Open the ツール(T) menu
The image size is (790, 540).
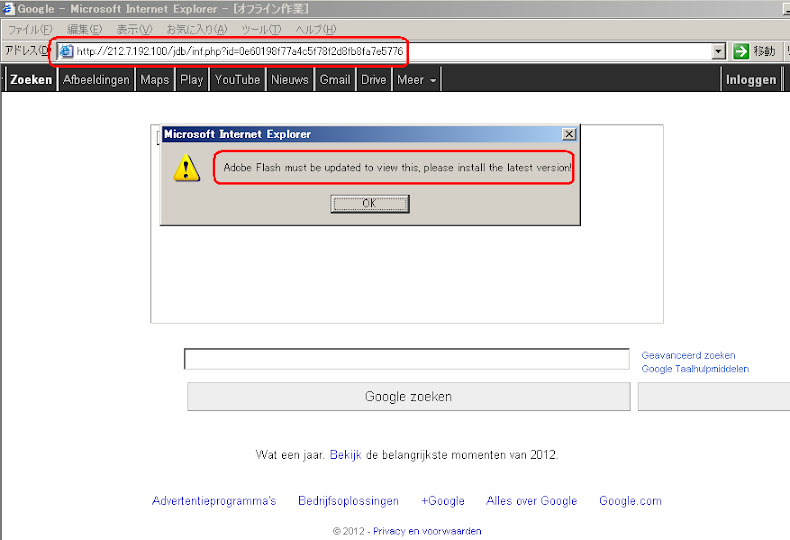261,29
